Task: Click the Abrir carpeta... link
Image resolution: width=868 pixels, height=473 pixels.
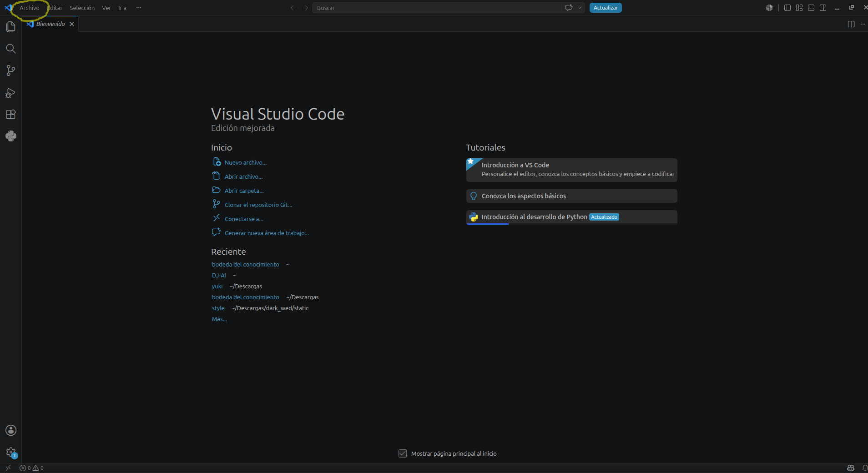Action: tap(244, 191)
